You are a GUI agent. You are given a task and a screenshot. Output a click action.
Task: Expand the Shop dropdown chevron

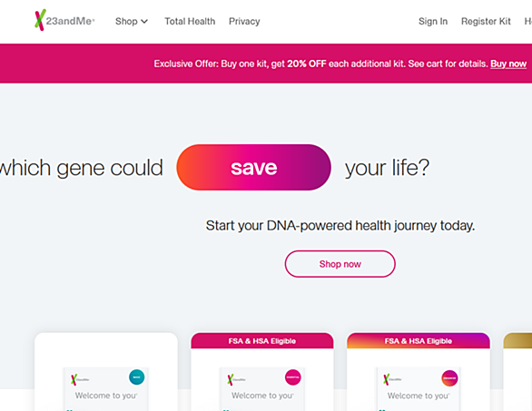pos(144,22)
